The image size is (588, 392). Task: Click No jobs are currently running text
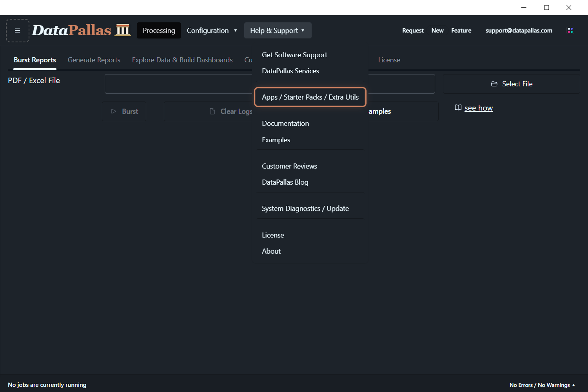click(x=47, y=385)
